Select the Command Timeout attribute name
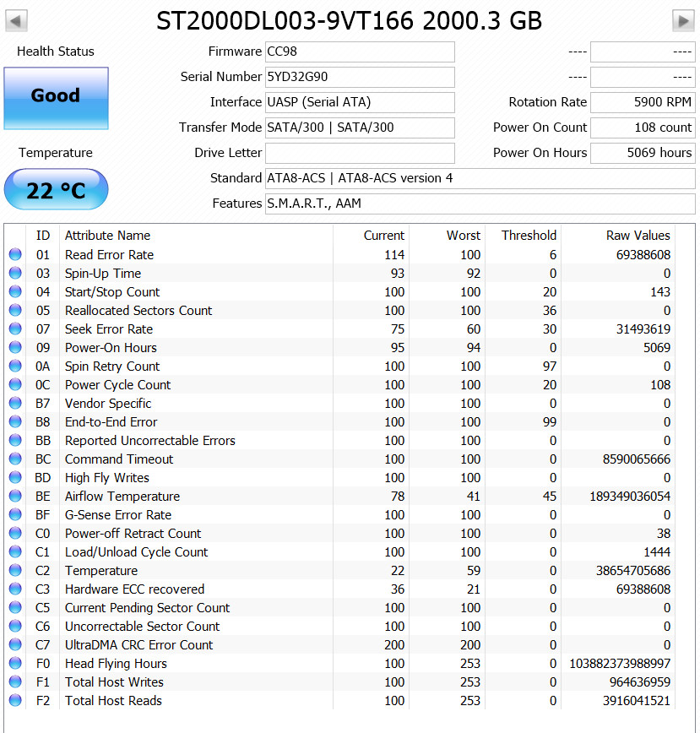The width and height of the screenshot is (700, 733). 119,459
